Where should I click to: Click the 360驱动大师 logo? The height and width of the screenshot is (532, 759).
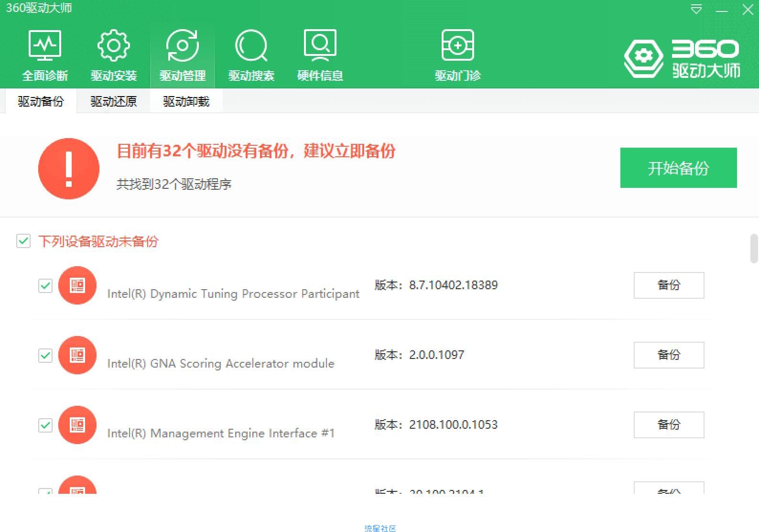pos(682,58)
